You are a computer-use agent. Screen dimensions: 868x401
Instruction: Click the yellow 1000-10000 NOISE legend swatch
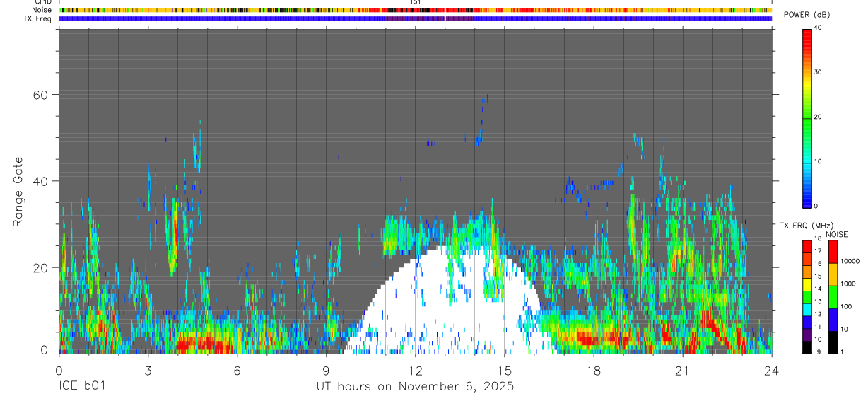click(x=833, y=274)
